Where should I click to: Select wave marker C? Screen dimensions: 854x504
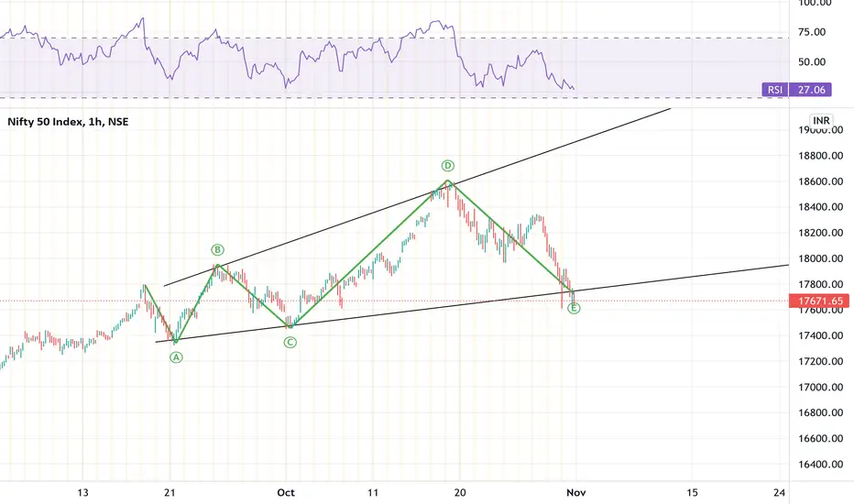tap(290, 342)
